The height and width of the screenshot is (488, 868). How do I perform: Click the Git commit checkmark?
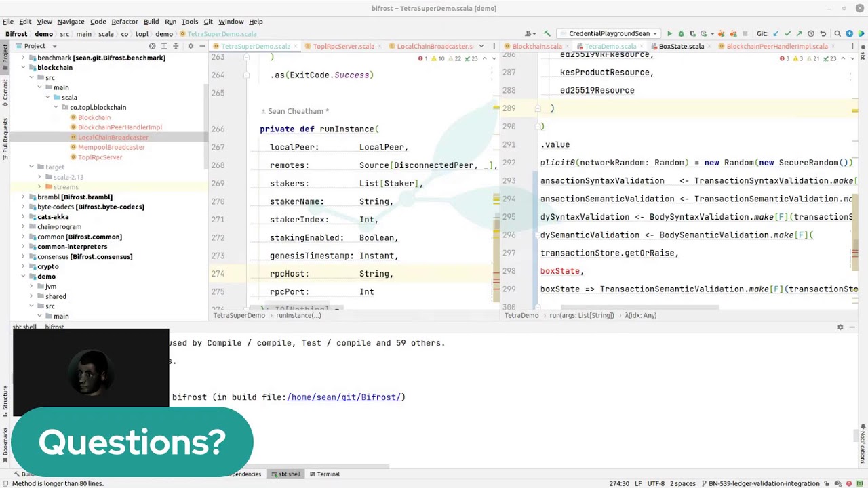(x=787, y=33)
